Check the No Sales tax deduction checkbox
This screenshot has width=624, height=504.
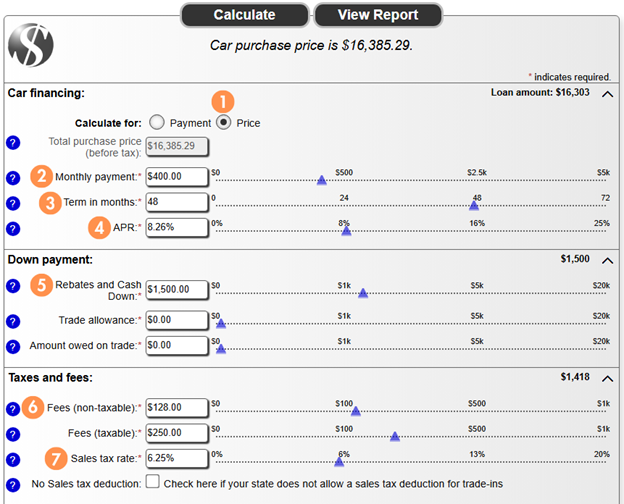[153, 482]
